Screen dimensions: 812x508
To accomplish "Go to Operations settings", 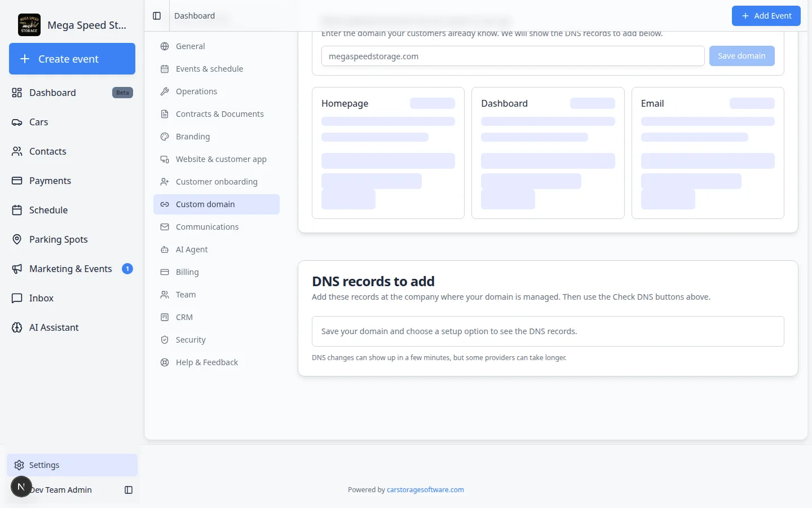I will (x=217, y=91).
